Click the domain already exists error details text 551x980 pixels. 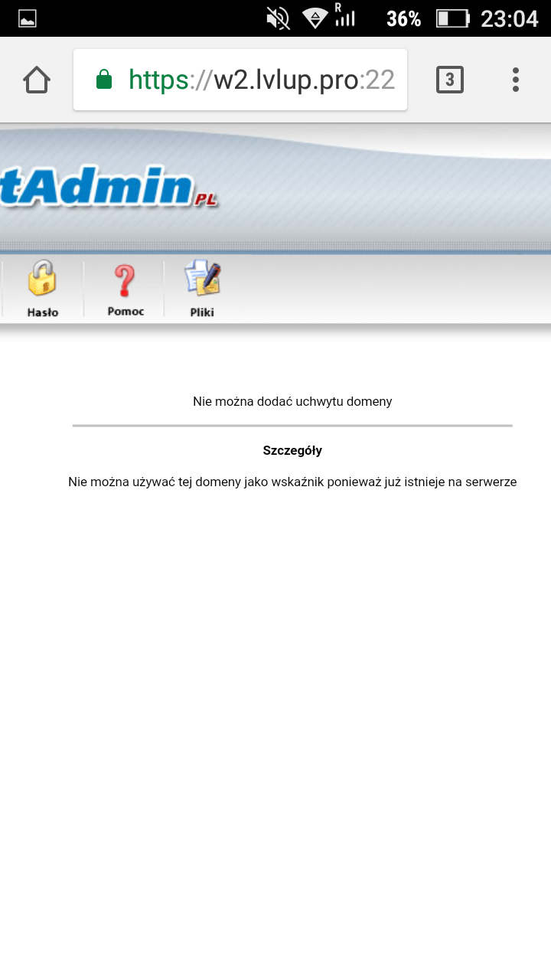(292, 482)
